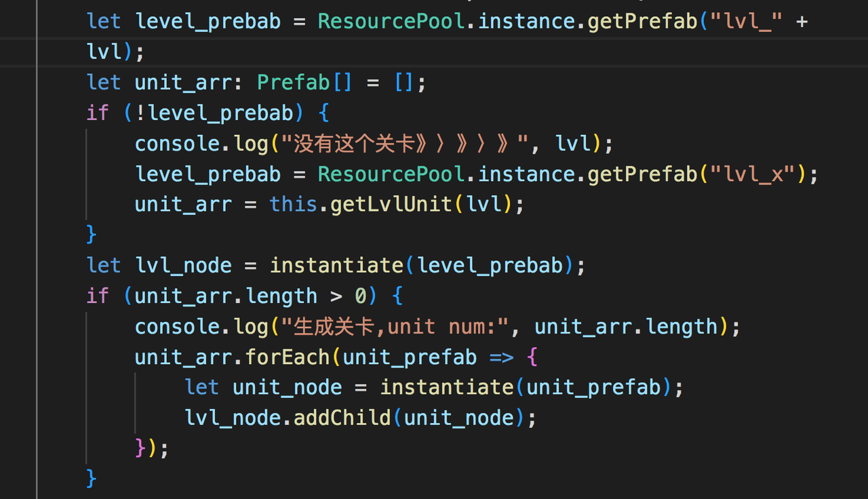Click the getLvlUnit method call
Image resolution: width=868 pixels, height=499 pixels.
coord(391,205)
